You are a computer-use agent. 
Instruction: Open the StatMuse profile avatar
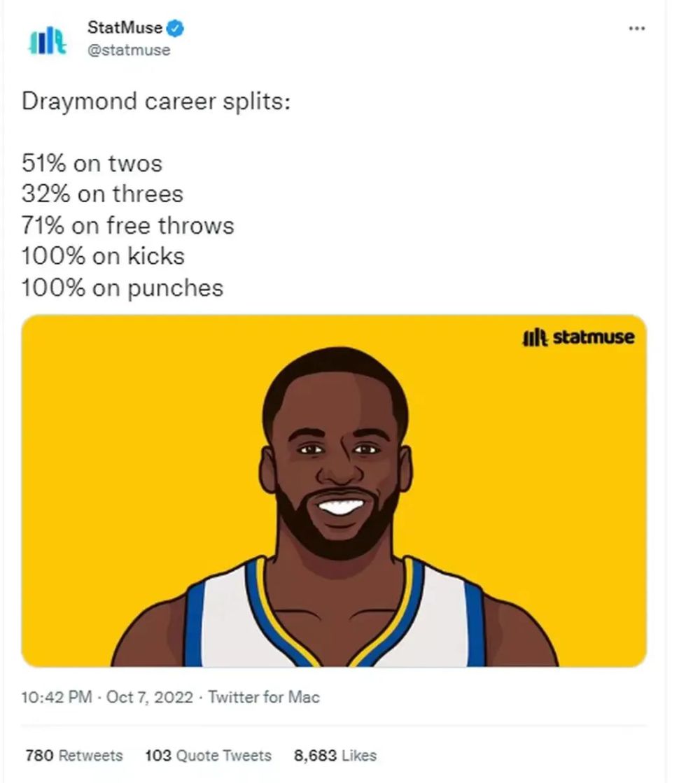(48, 41)
